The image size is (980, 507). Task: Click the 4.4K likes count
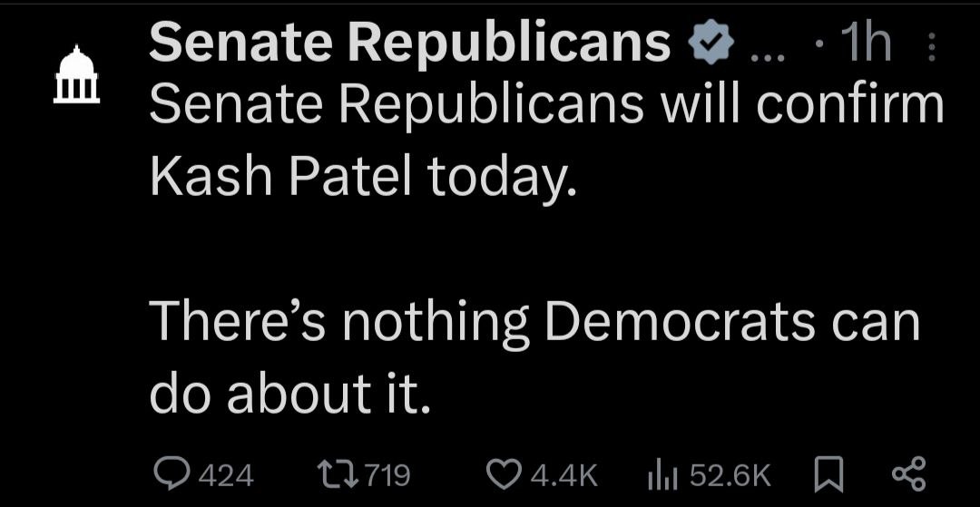pyautogui.click(x=563, y=474)
